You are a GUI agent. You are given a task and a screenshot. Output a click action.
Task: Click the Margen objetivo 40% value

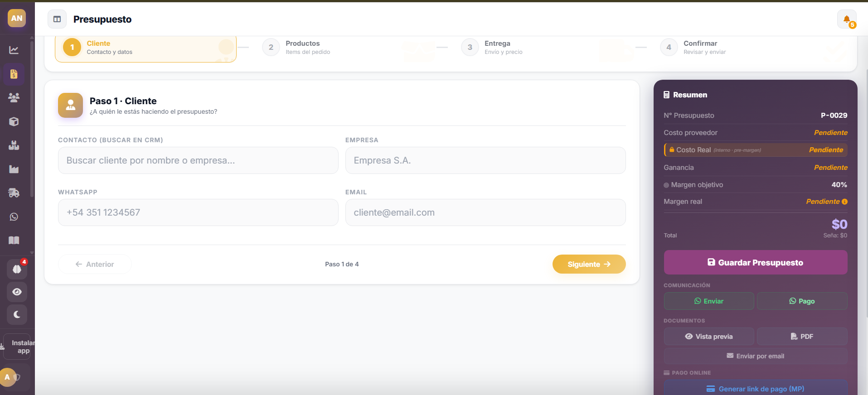click(839, 184)
